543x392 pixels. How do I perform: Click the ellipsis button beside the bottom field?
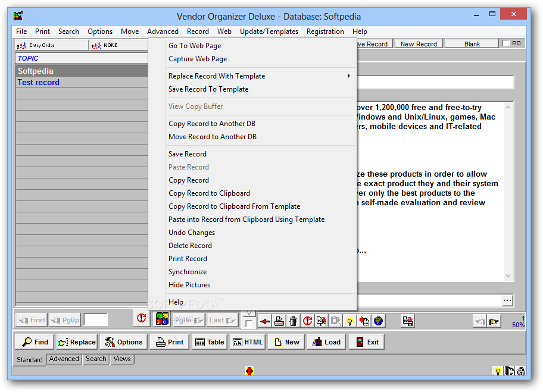507,300
